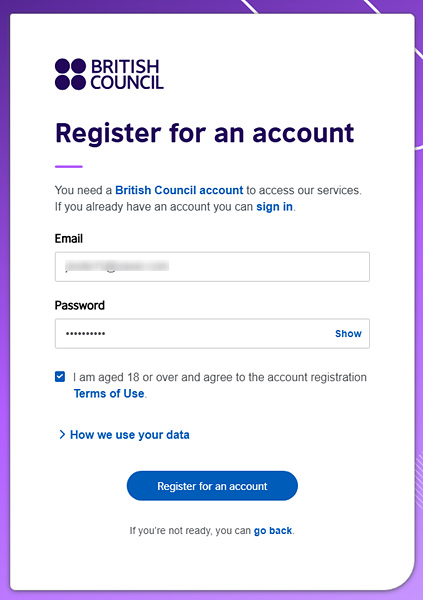Click the 'I am aged 18 or over' label text

220,377
